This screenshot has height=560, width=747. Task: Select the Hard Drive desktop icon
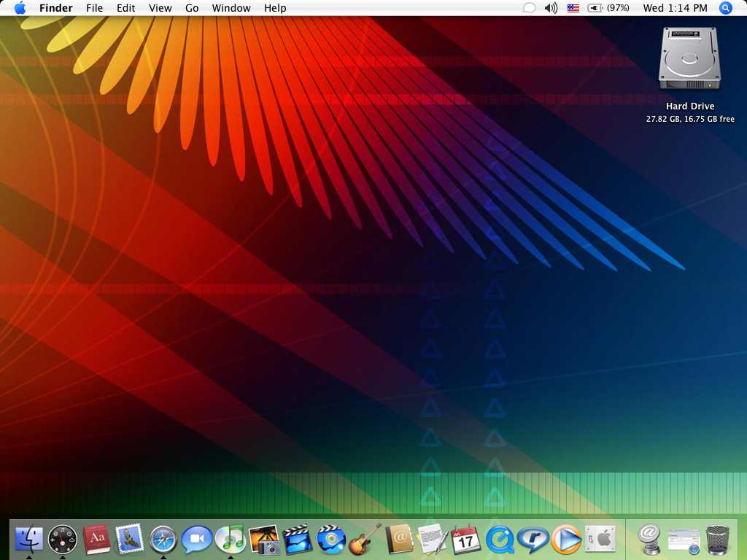click(689, 59)
